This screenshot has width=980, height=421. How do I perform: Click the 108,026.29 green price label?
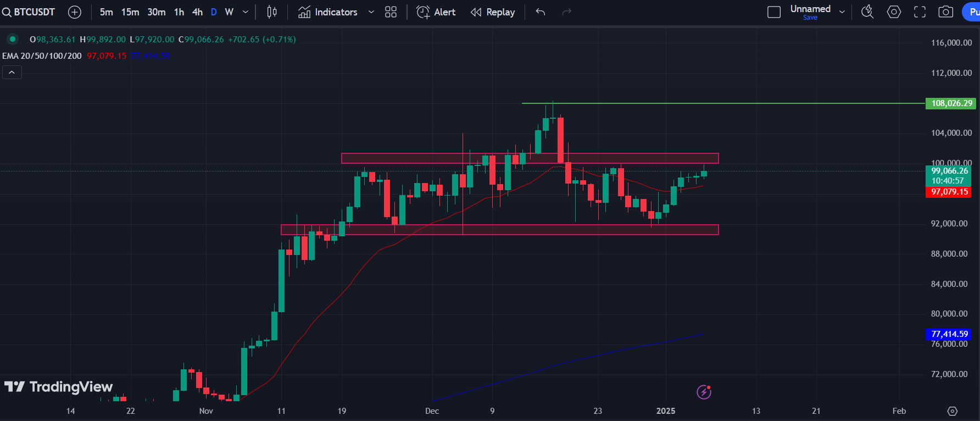click(x=952, y=103)
